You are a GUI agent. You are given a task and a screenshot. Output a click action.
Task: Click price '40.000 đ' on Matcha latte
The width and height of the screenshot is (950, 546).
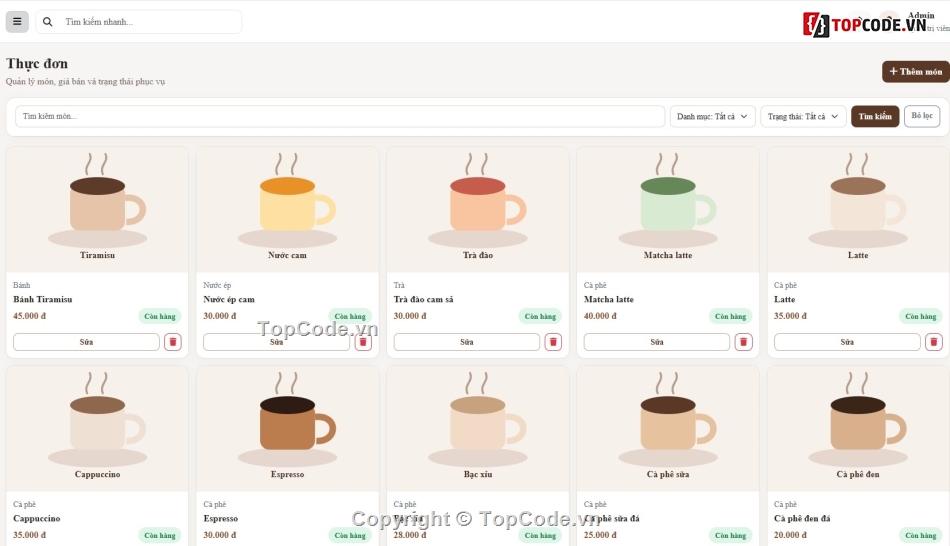[600, 316]
